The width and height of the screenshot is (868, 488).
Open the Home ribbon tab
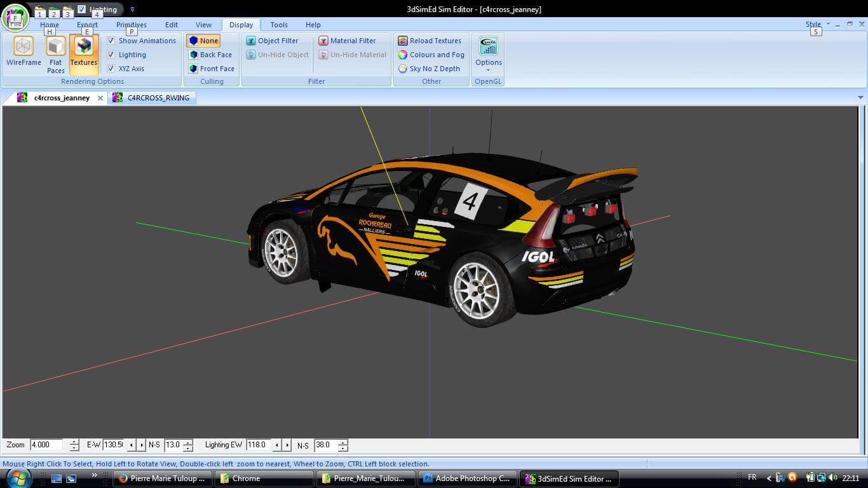pyautogui.click(x=50, y=25)
